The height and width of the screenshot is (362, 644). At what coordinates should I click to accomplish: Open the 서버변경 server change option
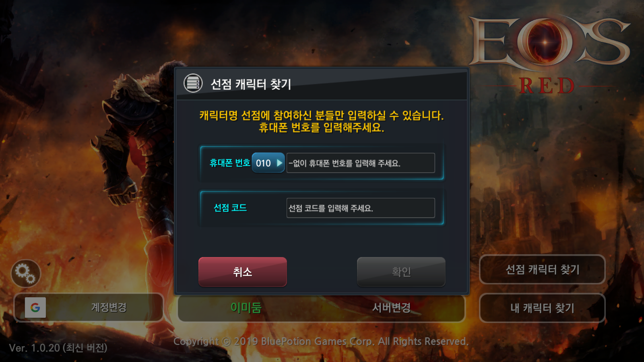tap(391, 308)
